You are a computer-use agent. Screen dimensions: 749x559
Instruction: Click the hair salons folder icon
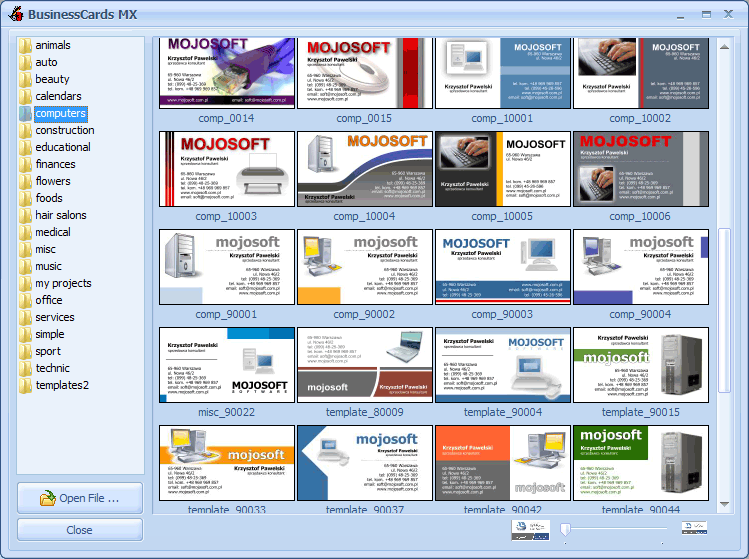(x=25, y=215)
